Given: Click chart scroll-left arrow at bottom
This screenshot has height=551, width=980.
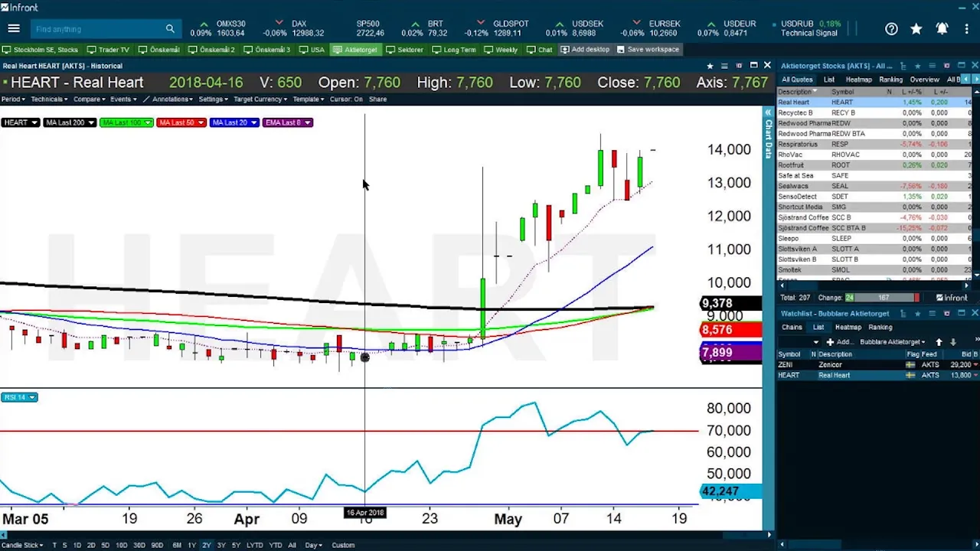Looking at the screenshot, I should (x=4, y=535).
